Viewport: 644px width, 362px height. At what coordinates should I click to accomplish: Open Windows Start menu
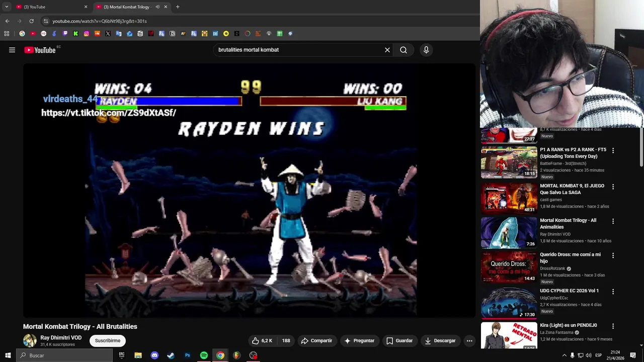[x=8, y=355]
